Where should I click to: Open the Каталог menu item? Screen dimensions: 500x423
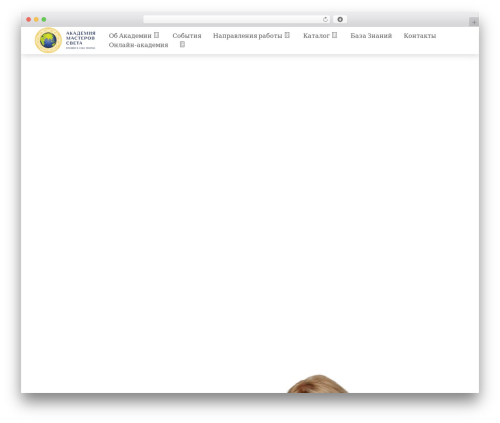[316, 36]
